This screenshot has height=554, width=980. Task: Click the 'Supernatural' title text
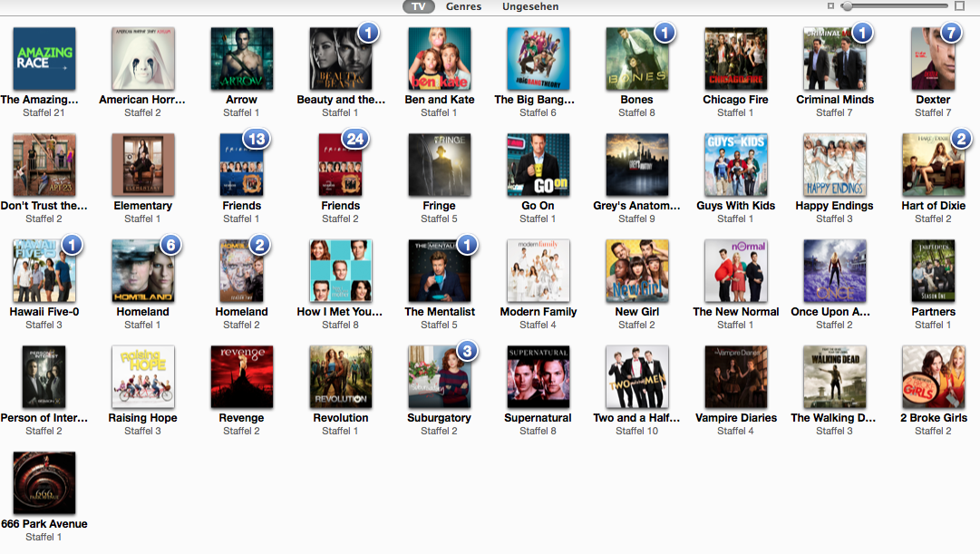pos(538,418)
